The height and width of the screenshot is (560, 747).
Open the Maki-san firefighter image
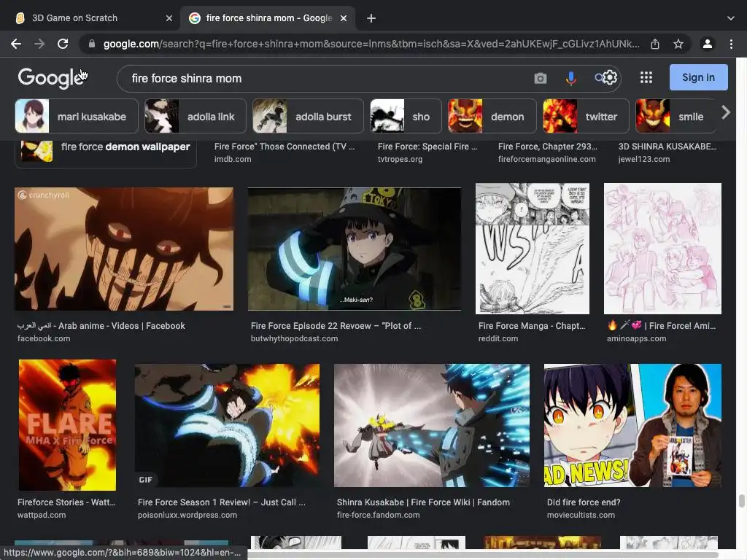tap(355, 249)
